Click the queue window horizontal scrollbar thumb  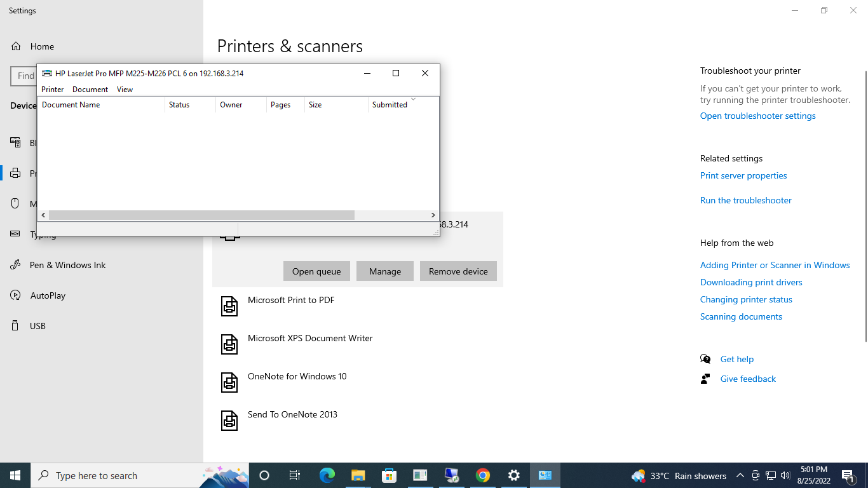tap(201, 215)
